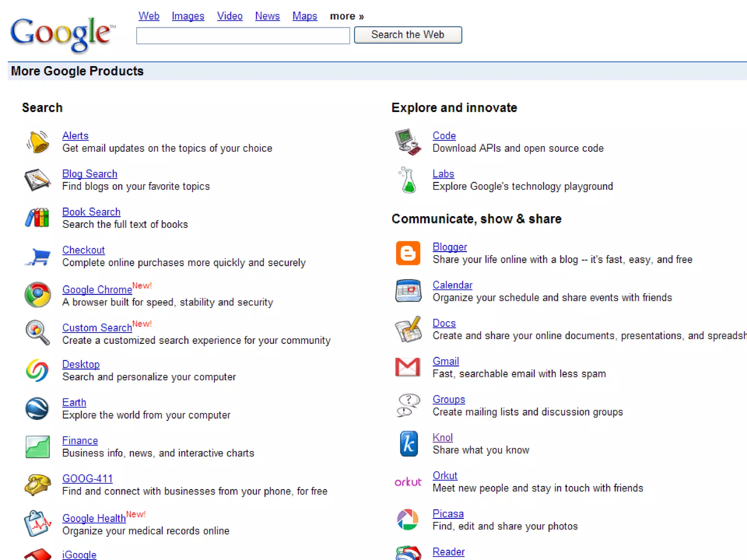Click the GOOG-411 telephone icon

(x=38, y=485)
